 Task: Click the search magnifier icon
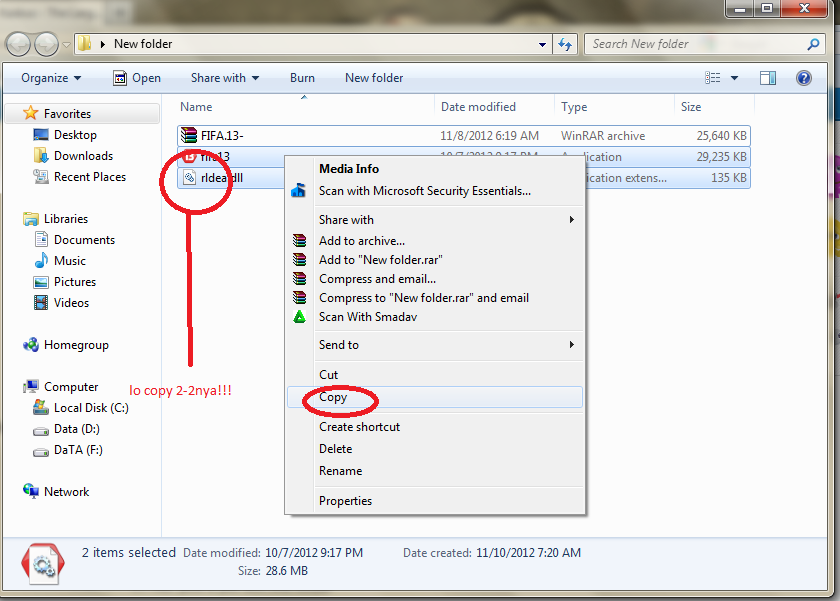click(813, 44)
